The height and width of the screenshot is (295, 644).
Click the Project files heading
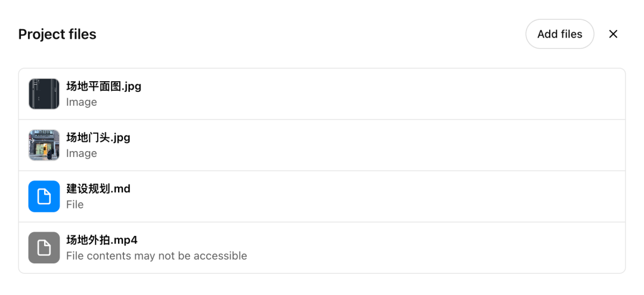point(57,34)
